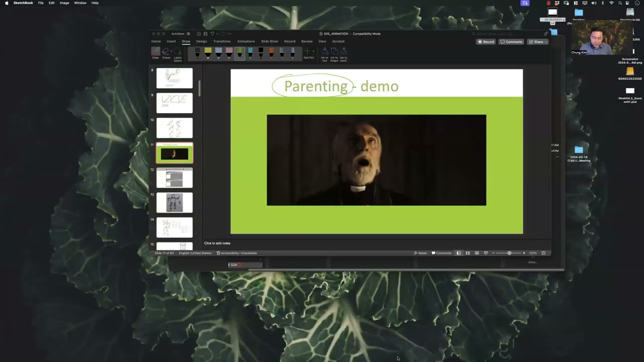644x362 pixels.
Task: Select the Eraser tool
Action: pyautogui.click(x=166, y=53)
